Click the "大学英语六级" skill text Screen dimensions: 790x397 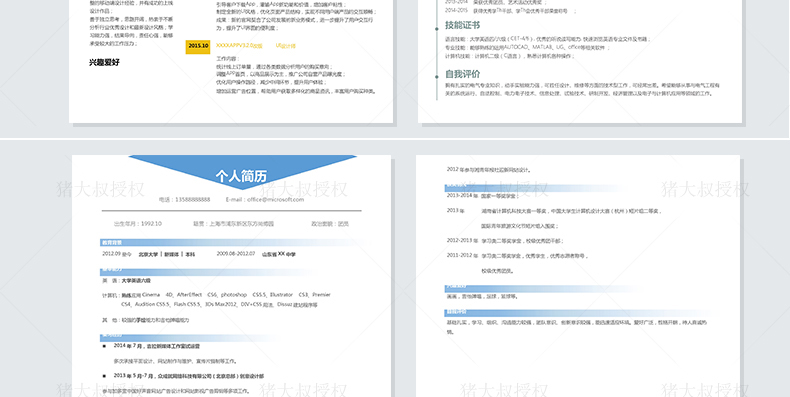[x=136, y=281]
